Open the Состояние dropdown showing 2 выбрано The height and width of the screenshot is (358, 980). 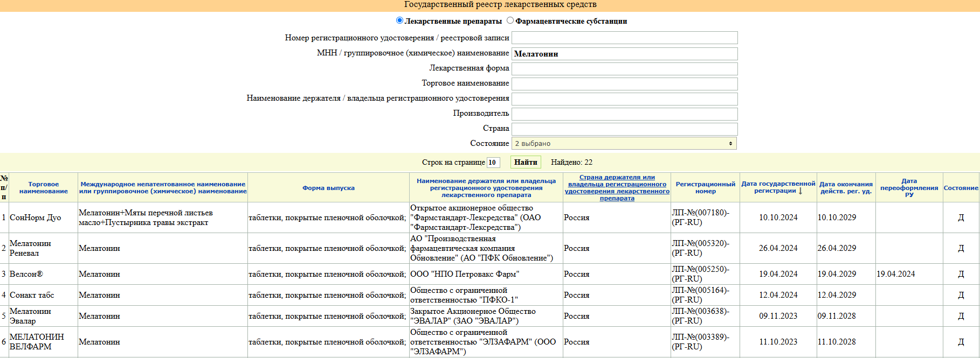coord(624,143)
